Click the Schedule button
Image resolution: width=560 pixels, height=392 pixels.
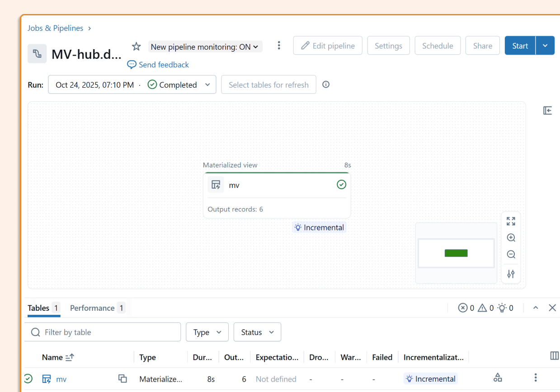[437, 45]
